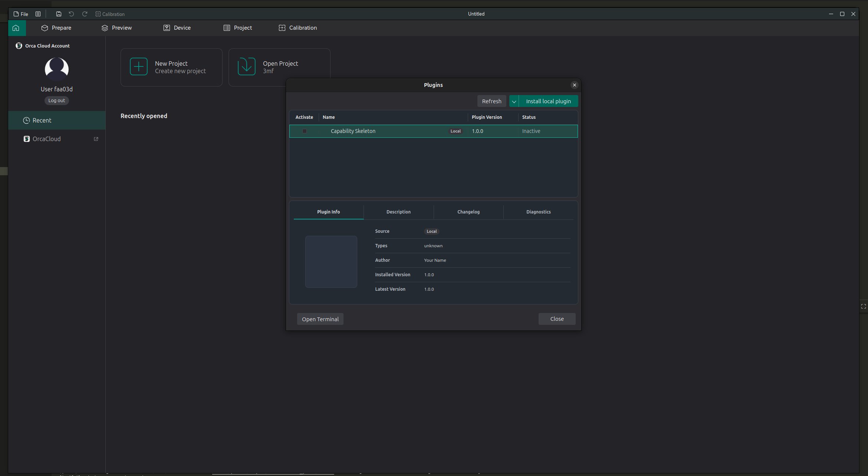Click the Open Project download-arrow icon
Screen dimensions: 868x476
tap(247, 67)
